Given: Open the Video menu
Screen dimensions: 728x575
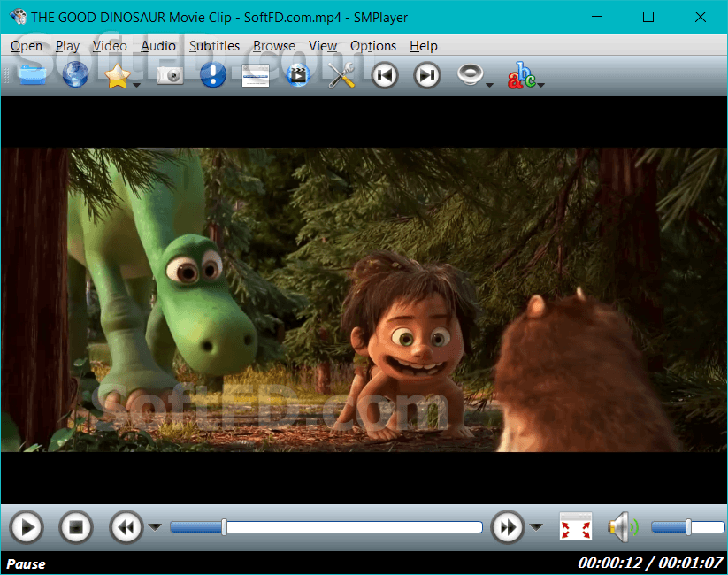Looking at the screenshot, I should pyautogui.click(x=110, y=45).
